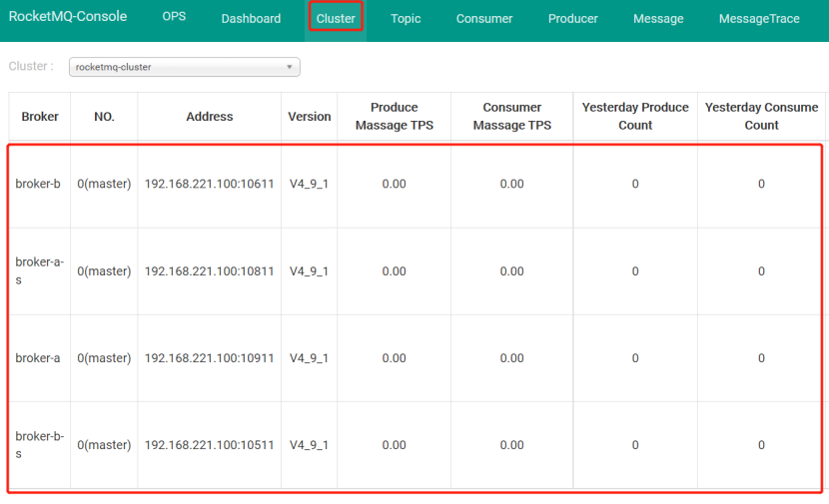Click the Cluster : label
Screen dimensions: 829x504
point(31,66)
